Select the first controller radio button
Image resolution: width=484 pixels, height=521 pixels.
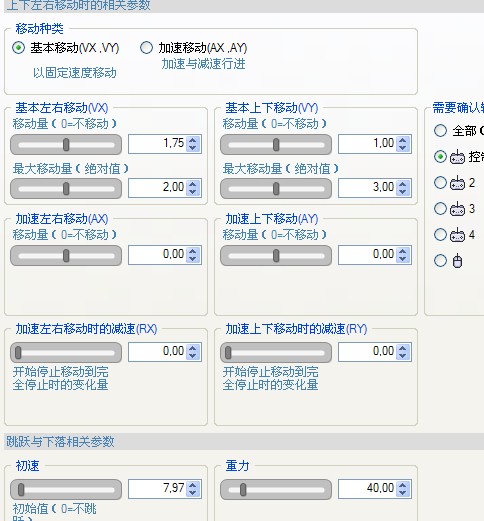tap(440, 156)
